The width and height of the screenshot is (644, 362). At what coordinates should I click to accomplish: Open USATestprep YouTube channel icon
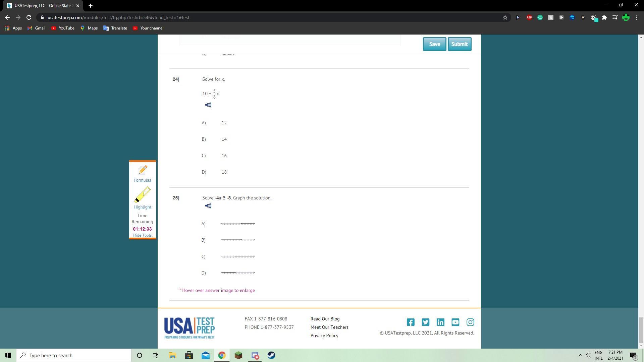[x=455, y=322]
